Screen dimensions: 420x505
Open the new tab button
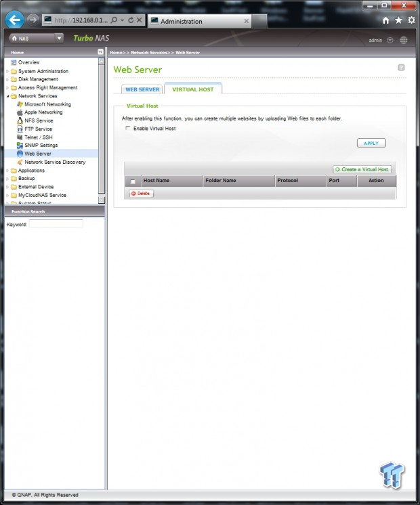(x=260, y=21)
